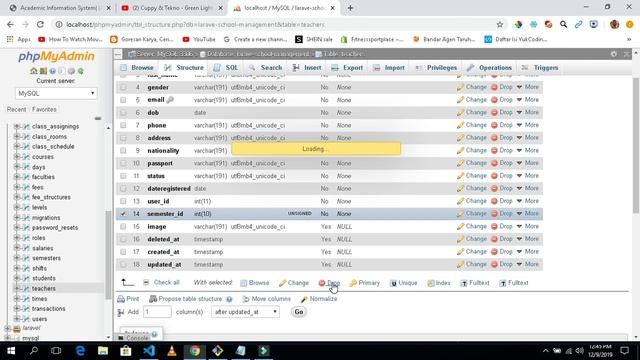Drop the user_id column
Screen dimensions: 640x360
[502, 201]
